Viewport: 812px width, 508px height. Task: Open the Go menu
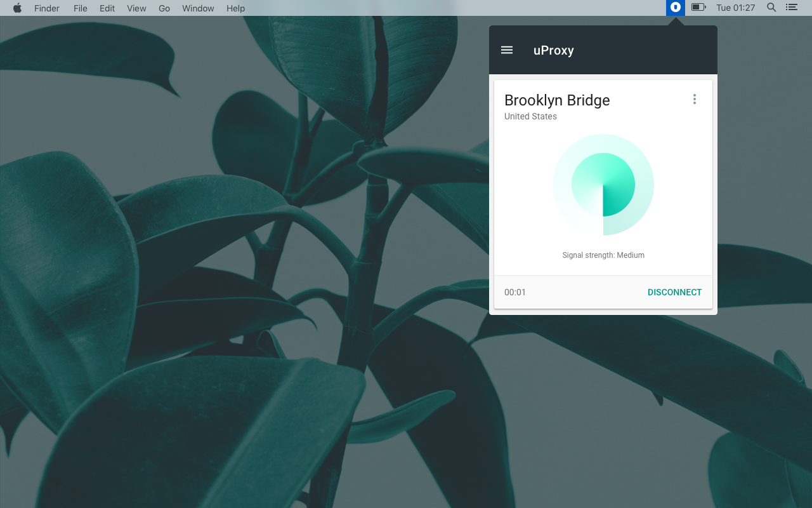(164, 8)
